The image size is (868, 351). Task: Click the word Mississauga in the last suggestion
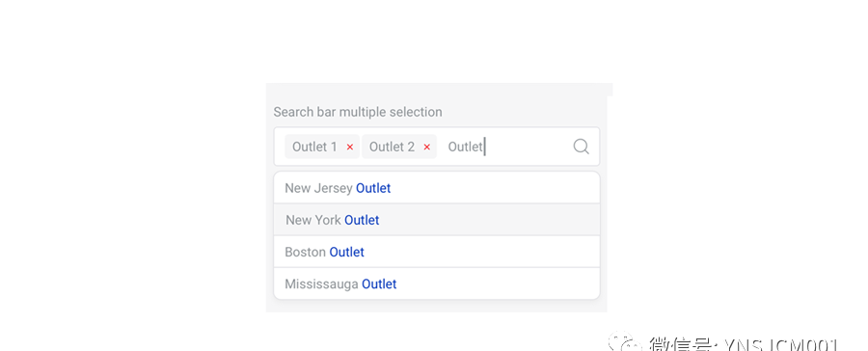pos(321,284)
